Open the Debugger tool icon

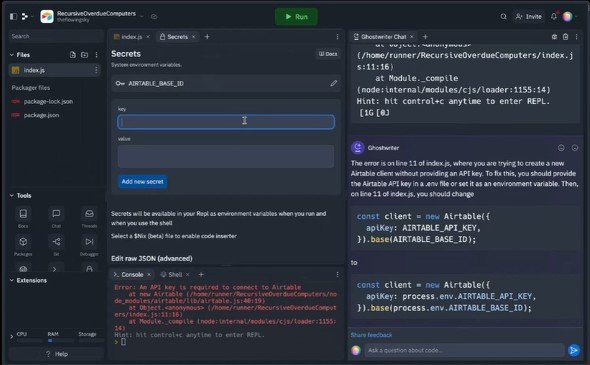click(89, 245)
